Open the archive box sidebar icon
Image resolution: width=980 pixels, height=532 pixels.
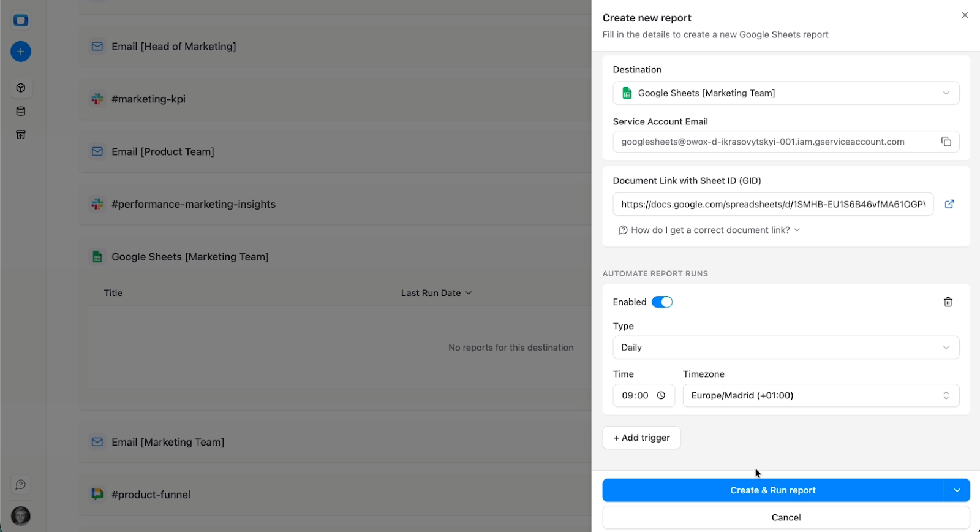pos(21,135)
